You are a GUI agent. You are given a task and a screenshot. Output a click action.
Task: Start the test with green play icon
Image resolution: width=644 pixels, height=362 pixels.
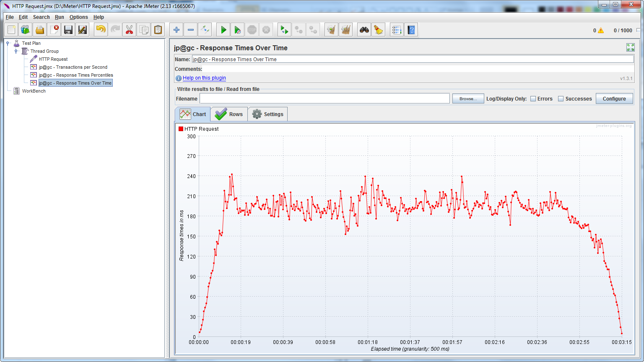tap(223, 30)
